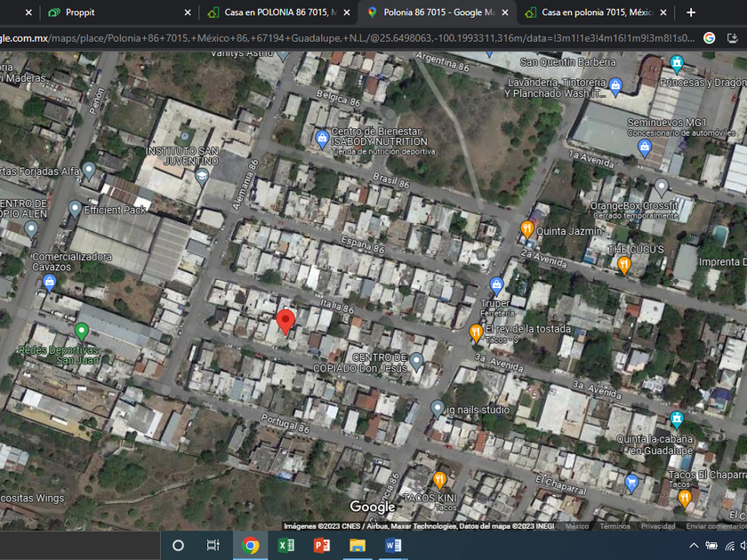This screenshot has height=560, width=747.
Task: Open PowerPoint from the taskbar
Action: 322,545
